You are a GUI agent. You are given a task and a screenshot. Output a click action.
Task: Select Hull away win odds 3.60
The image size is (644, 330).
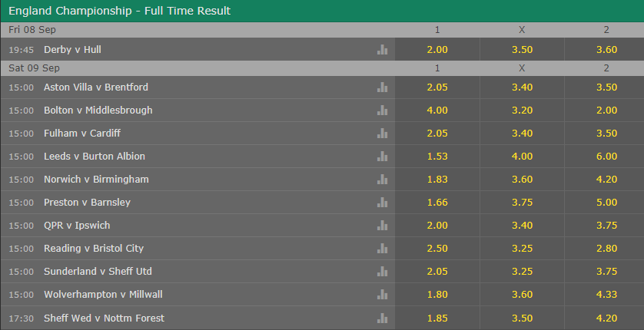606,50
